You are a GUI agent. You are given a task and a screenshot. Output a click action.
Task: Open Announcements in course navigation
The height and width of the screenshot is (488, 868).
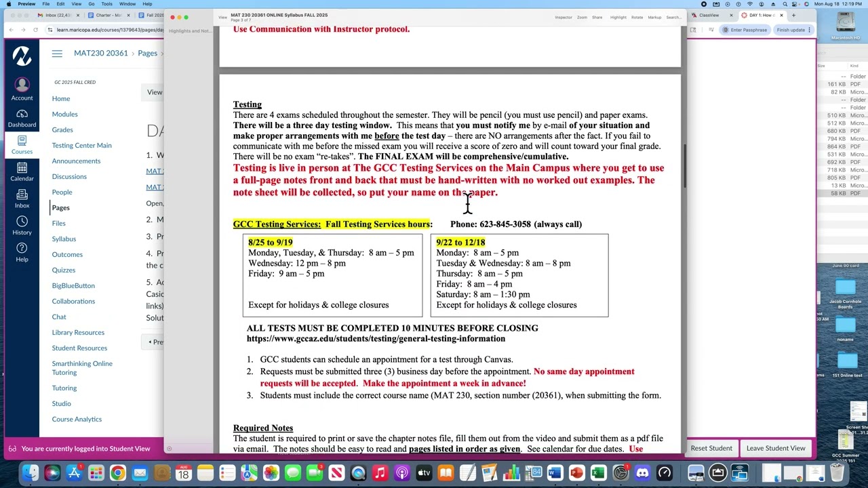pyautogui.click(x=76, y=161)
